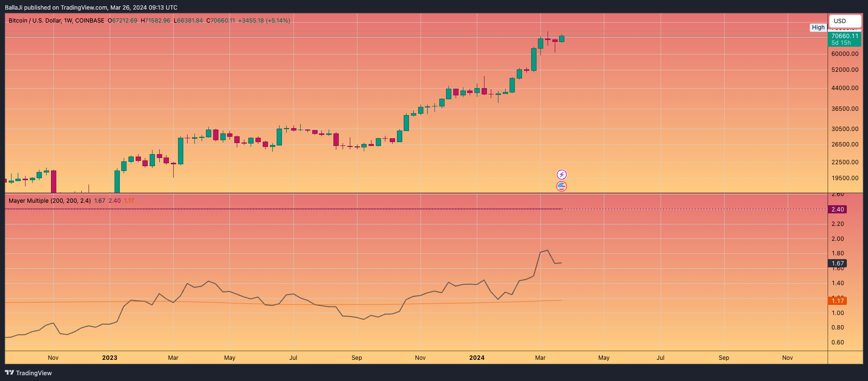
Task: Click the 1.40 indicator axis label
Action: (838, 283)
